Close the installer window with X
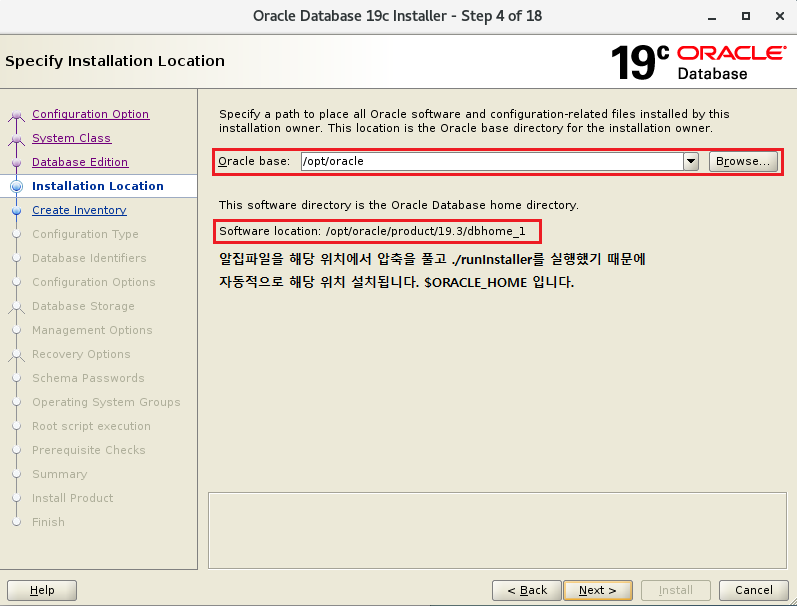Viewport: 797px width, 606px height. coord(780,16)
